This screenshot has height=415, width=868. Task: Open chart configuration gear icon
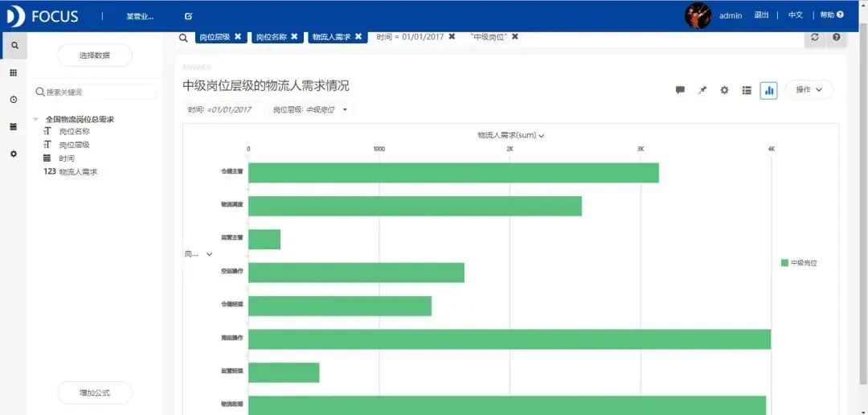point(724,90)
